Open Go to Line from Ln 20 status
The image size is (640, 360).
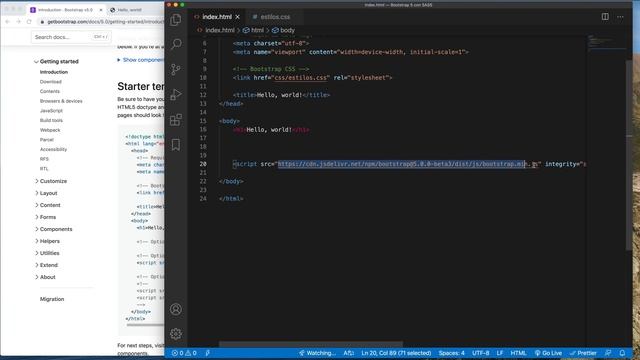pos(396,353)
